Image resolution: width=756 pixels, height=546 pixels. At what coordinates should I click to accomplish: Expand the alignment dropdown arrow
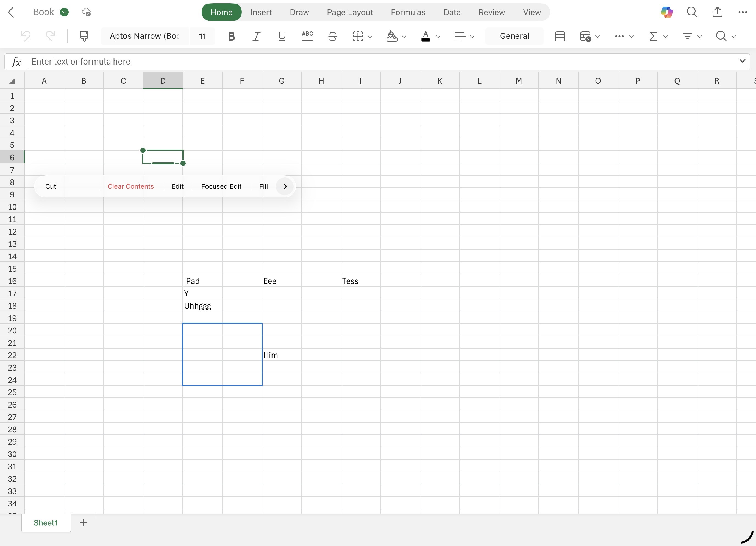point(472,36)
